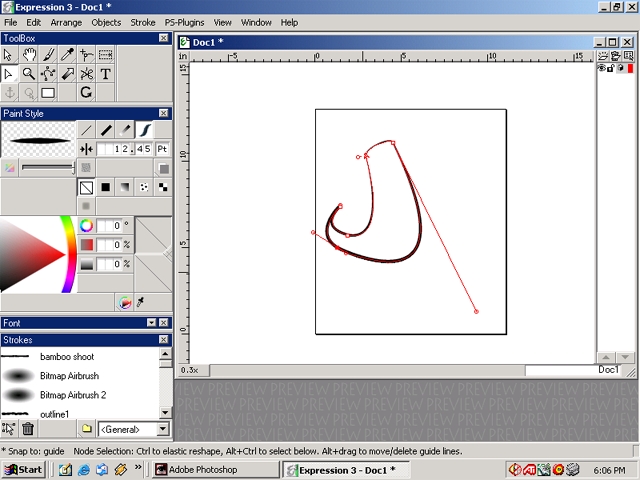Click the stroke selection tool in Strokes panel

coord(9,429)
